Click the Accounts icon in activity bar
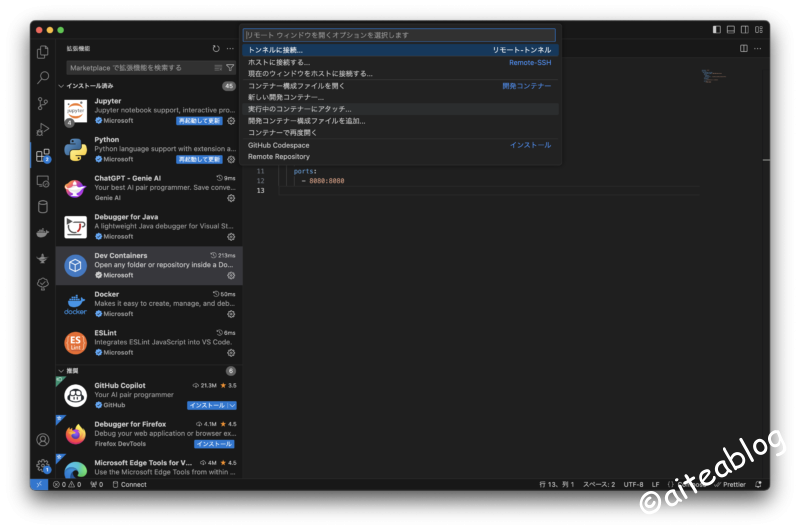The image size is (800, 530). pos(43,439)
